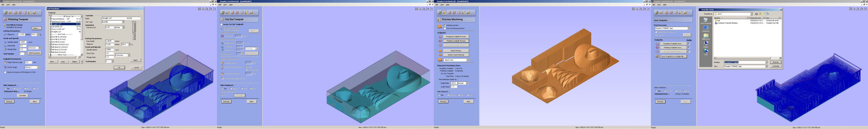
Task: Open Equipo shortcut in Guardar como dialog
Action: click(705, 44)
